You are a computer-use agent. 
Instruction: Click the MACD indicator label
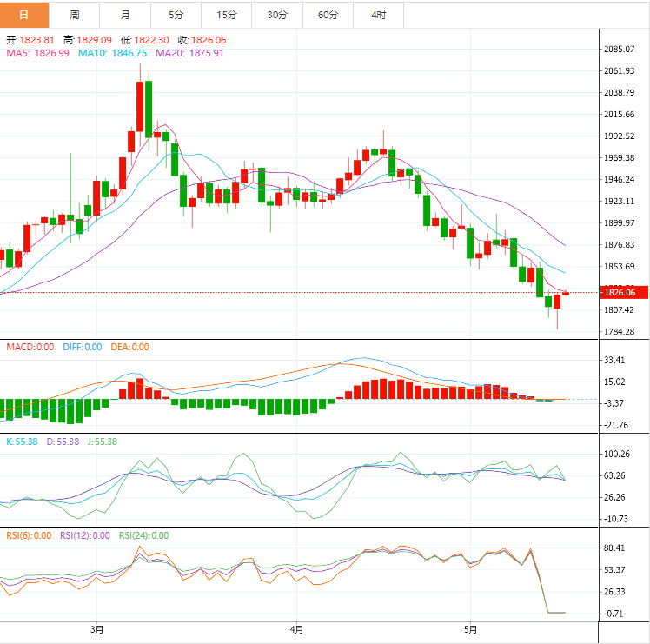pos(30,347)
